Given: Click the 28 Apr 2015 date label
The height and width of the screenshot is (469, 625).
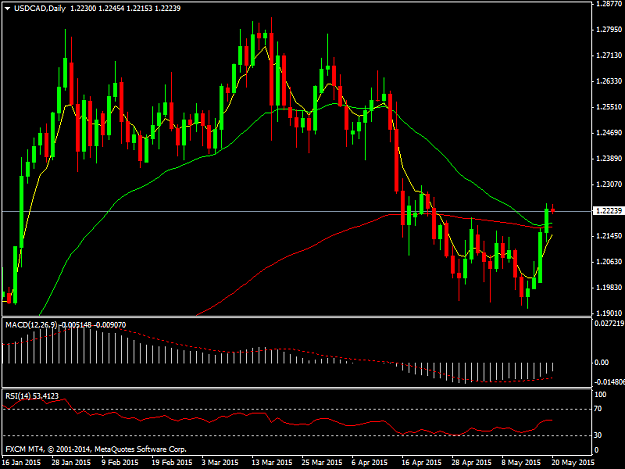Looking at the screenshot, I should (x=472, y=463).
